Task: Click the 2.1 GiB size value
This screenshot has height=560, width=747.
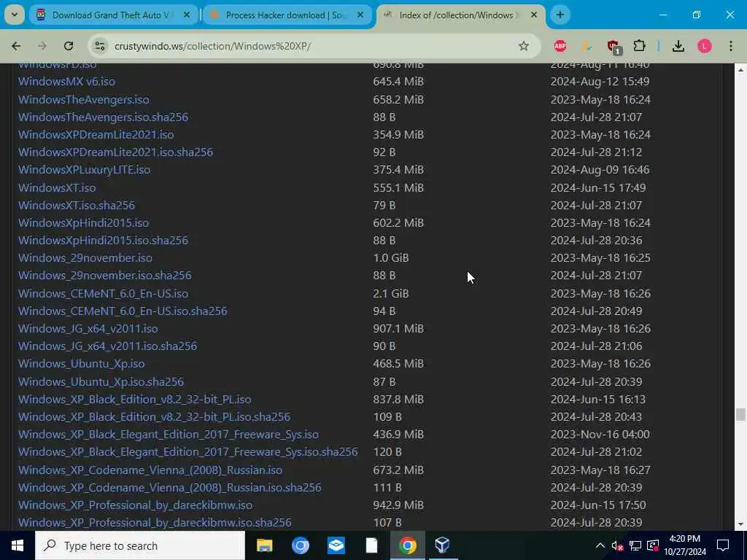Action: click(391, 293)
